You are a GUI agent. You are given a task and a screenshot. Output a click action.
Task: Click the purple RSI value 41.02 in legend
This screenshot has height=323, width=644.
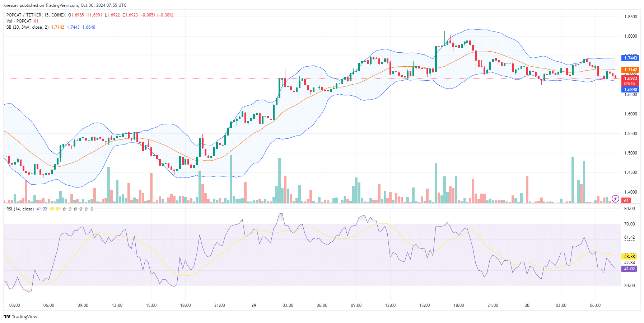(x=42, y=209)
